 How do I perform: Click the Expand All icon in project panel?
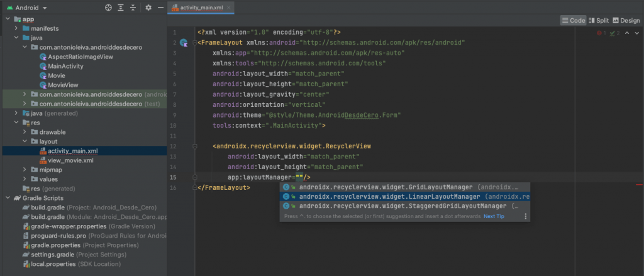pyautogui.click(x=120, y=8)
